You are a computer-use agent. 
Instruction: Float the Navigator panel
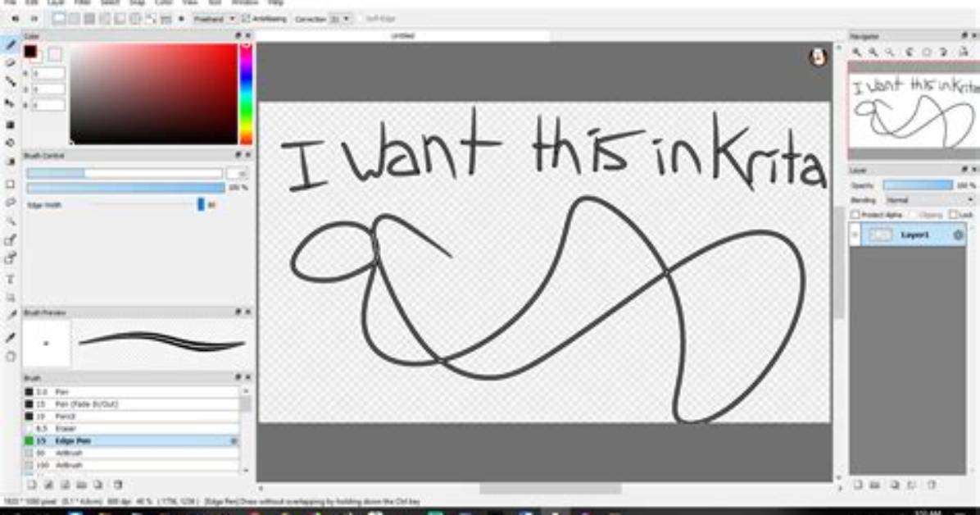point(964,35)
